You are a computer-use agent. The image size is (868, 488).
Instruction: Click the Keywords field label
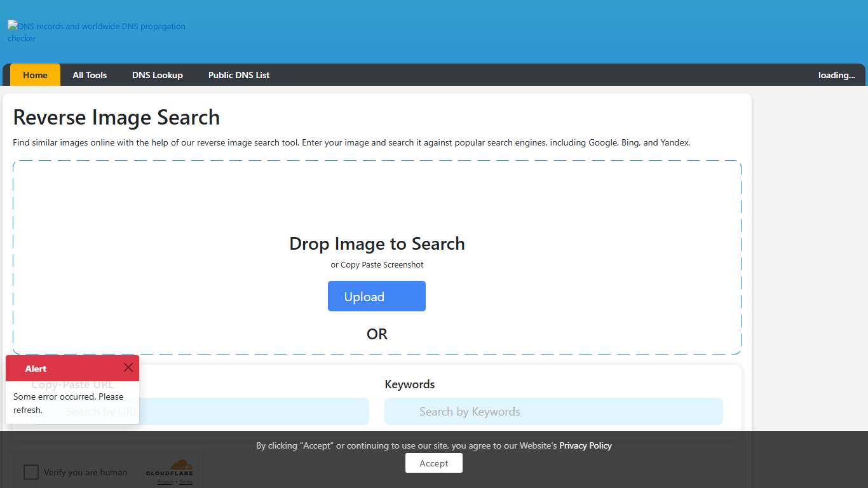click(409, 384)
